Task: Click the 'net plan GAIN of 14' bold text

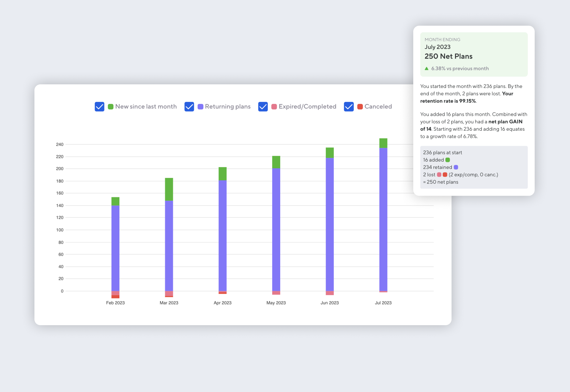Action: (505, 121)
